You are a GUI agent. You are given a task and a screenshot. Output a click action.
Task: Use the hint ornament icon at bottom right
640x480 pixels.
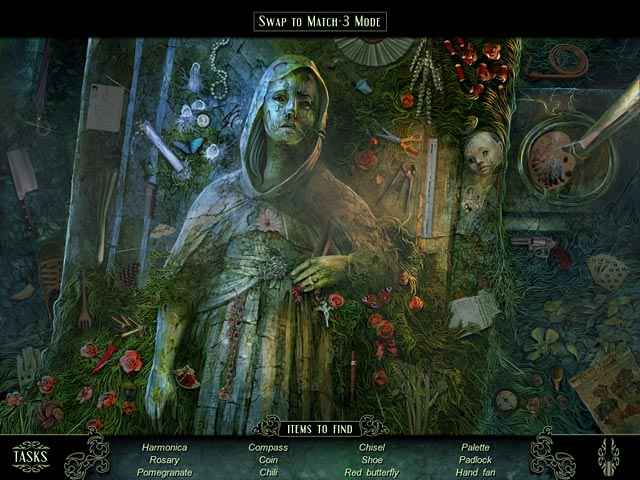point(608,457)
